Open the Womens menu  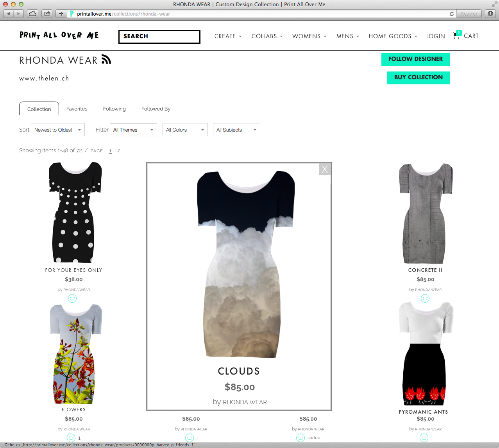click(x=309, y=36)
